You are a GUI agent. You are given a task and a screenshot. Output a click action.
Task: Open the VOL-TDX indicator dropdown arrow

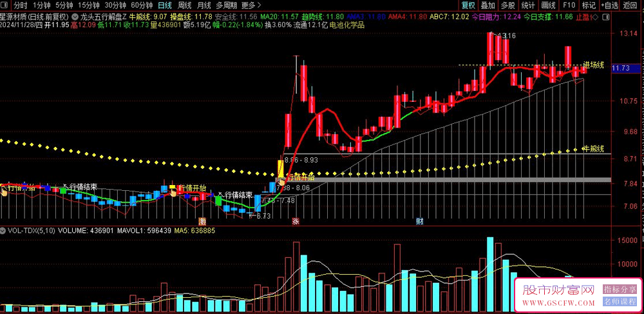coord(4,231)
